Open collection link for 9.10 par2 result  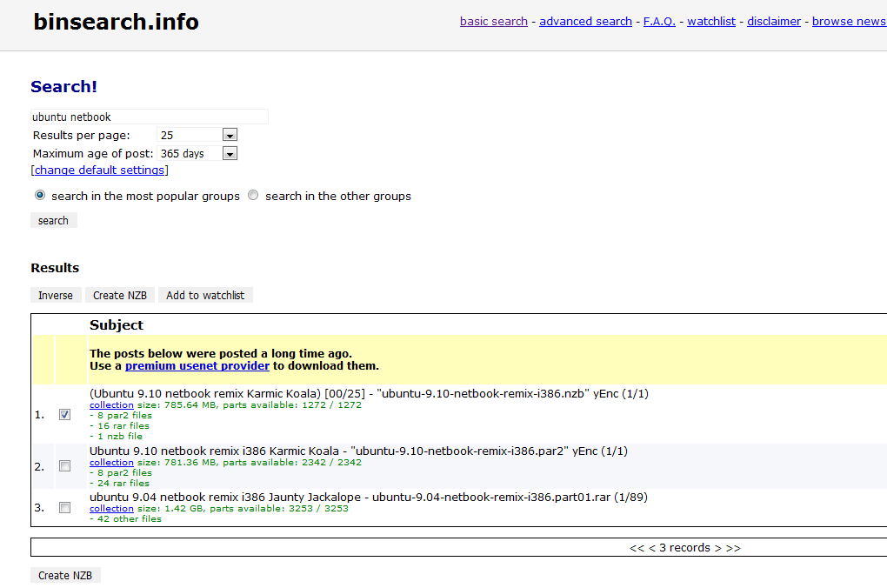tap(111, 462)
